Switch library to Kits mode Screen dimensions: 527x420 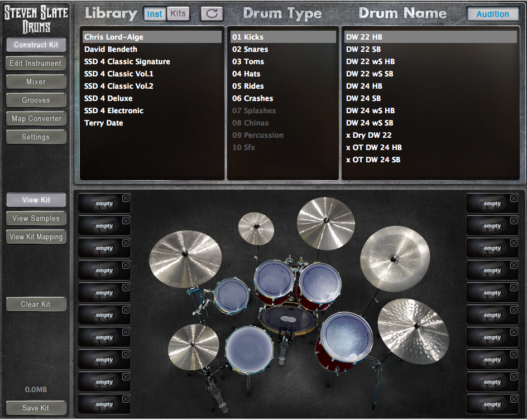tap(178, 14)
